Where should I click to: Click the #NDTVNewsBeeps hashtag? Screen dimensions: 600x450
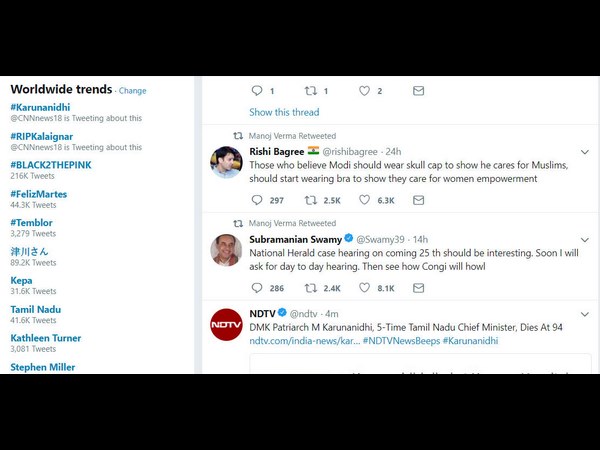[401, 341]
